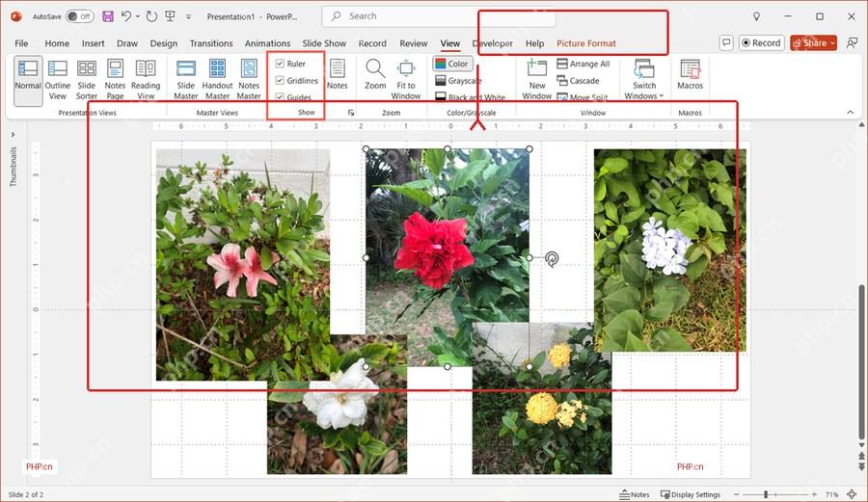Undo the last action

[x=126, y=16]
